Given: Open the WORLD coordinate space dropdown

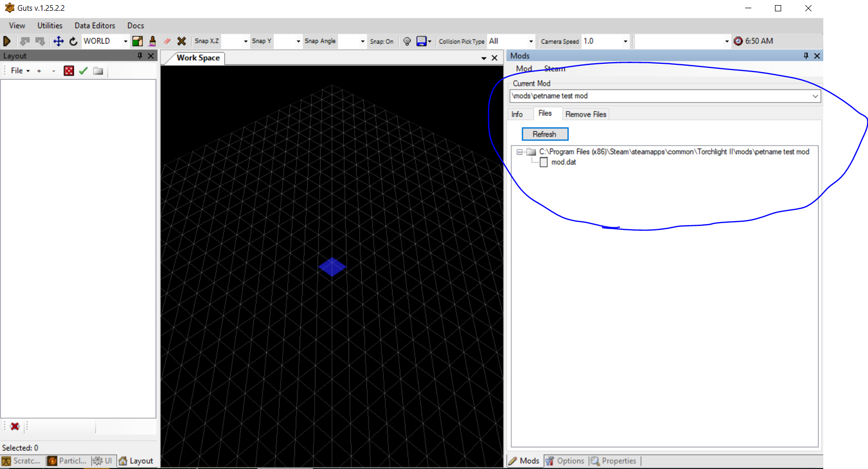Looking at the screenshot, I should coord(125,41).
